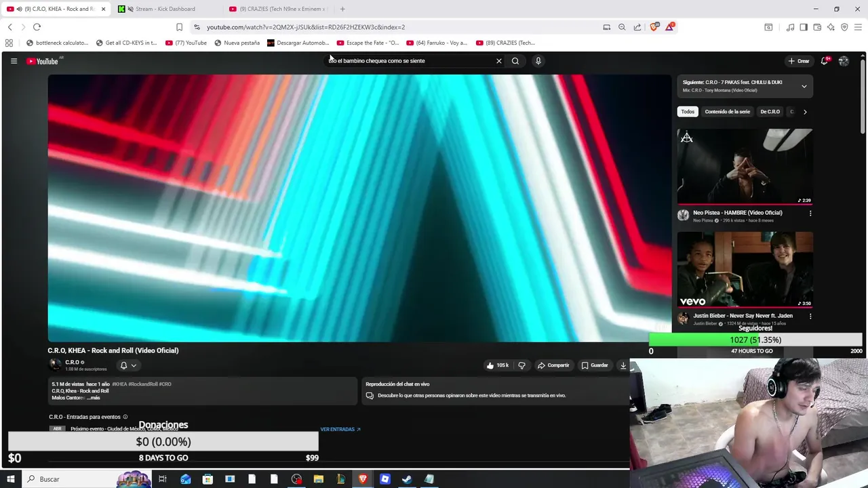Screen dimensions: 868x488
Task: Open the YouTube hamburger guide menu
Action: tap(14, 61)
